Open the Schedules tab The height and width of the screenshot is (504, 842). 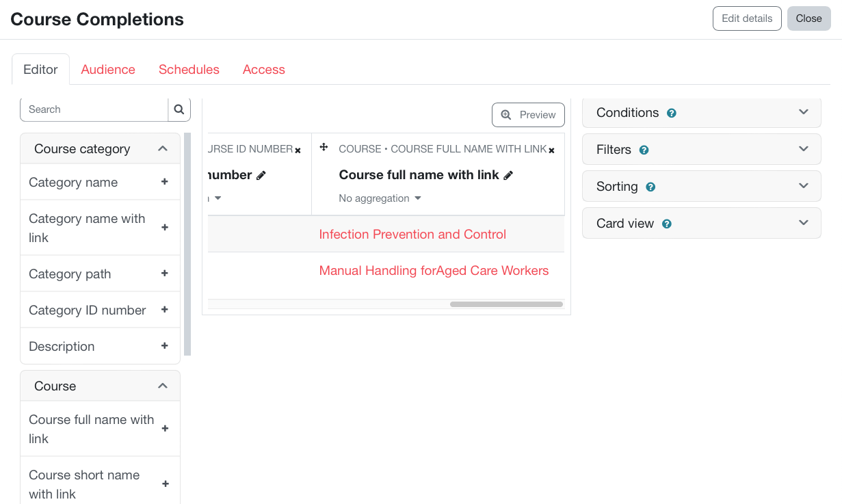(x=189, y=70)
